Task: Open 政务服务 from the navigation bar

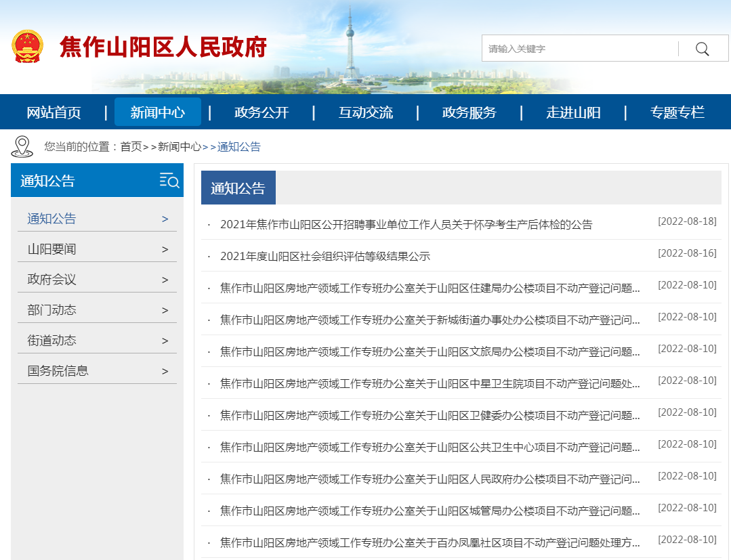Action: (469, 112)
